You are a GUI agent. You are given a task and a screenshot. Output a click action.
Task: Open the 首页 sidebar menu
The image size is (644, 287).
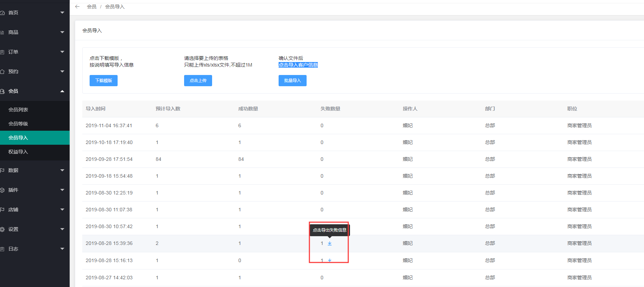click(35, 13)
